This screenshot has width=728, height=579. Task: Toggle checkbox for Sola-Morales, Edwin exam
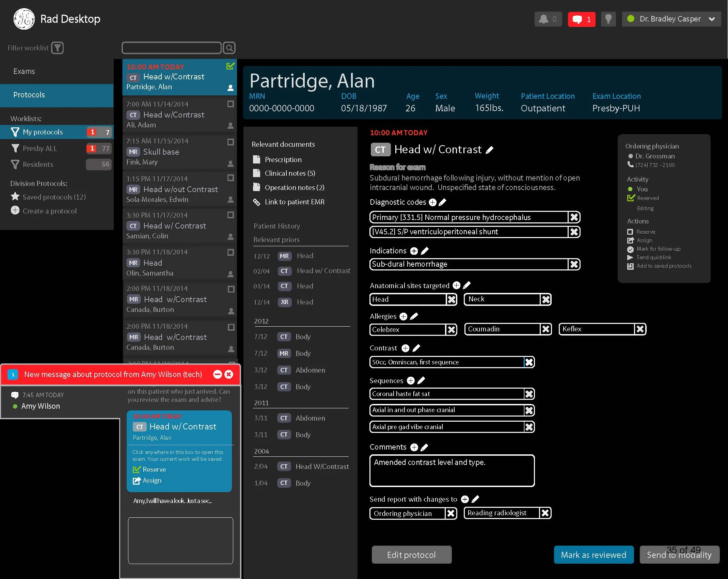pyautogui.click(x=231, y=178)
